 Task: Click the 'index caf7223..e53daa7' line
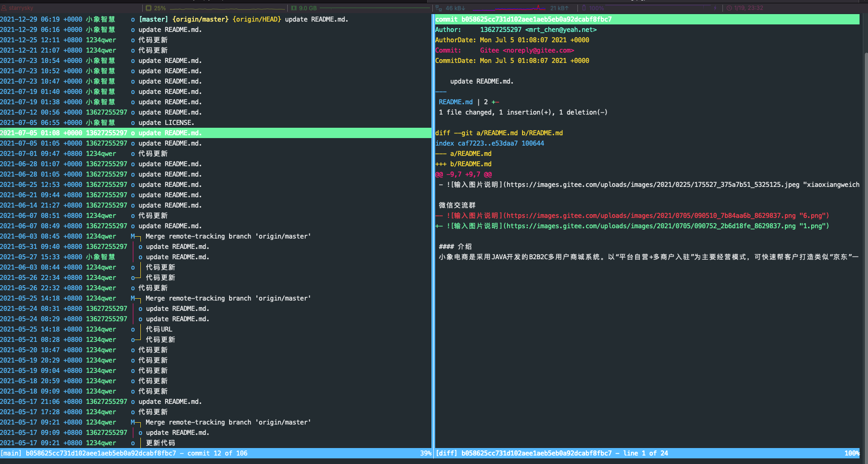click(490, 143)
